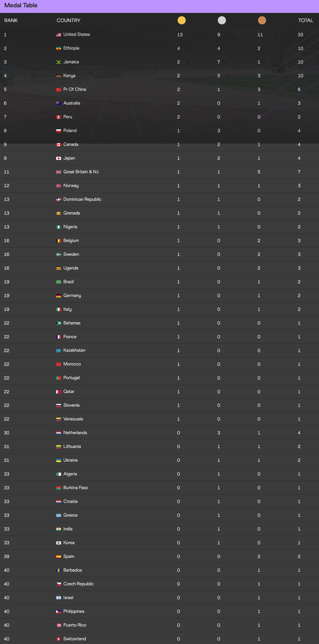Click the Medal Table heading

click(21, 5)
